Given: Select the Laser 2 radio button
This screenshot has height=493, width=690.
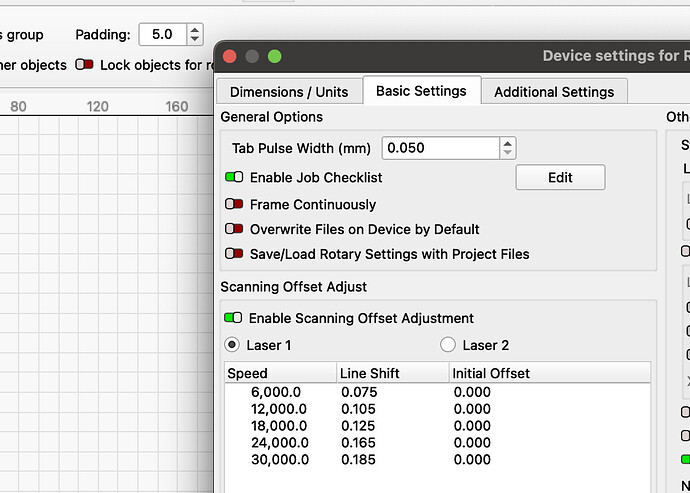Looking at the screenshot, I should tap(448, 345).
